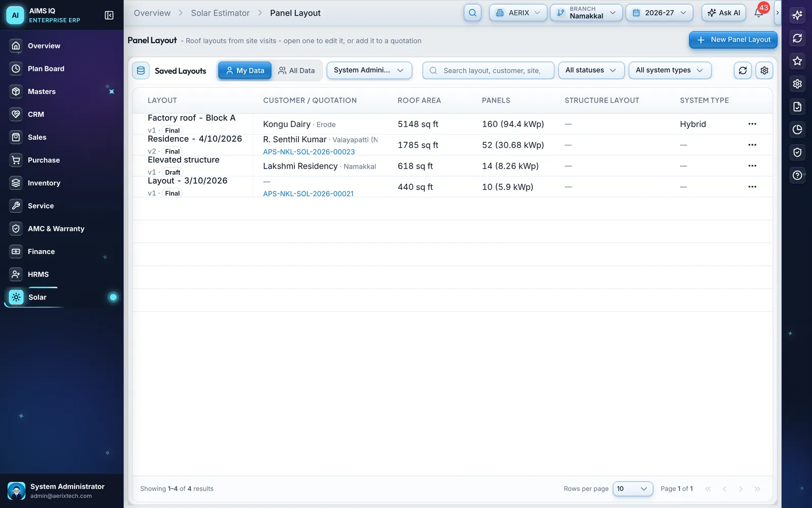Refresh the saved layouts list
Image resolution: width=812 pixels, height=508 pixels.
742,71
